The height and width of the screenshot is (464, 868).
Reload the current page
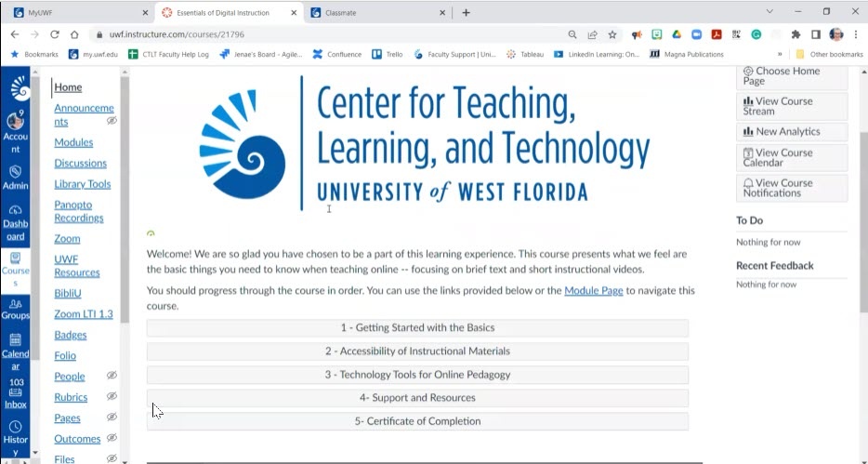tap(54, 34)
